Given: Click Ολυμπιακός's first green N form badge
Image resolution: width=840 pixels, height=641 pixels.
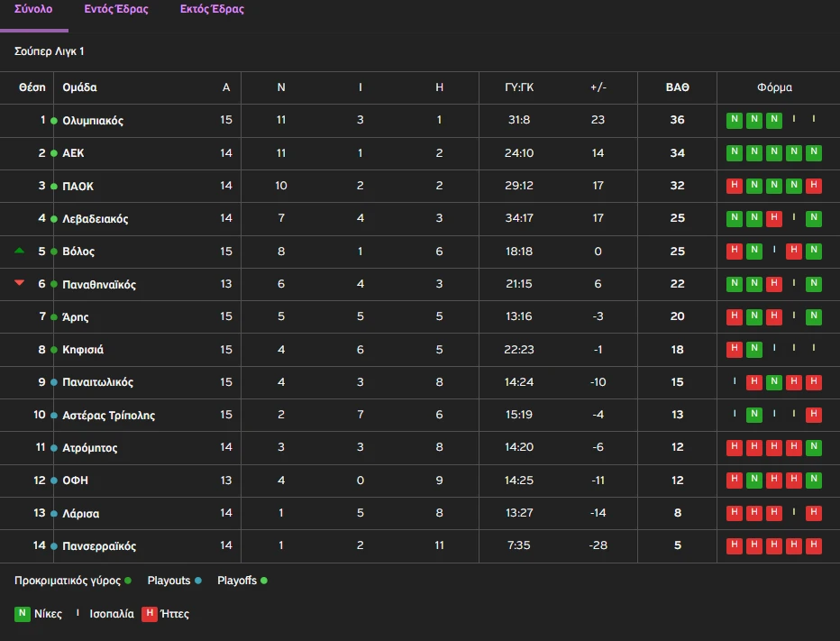Looking at the screenshot, I should pyautogui.click(x=735, y=120).
